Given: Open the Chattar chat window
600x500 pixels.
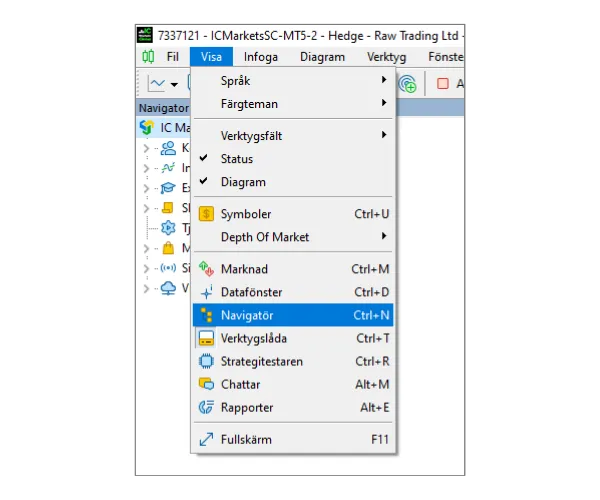Looking at the screenshot, I should point(240,384).
